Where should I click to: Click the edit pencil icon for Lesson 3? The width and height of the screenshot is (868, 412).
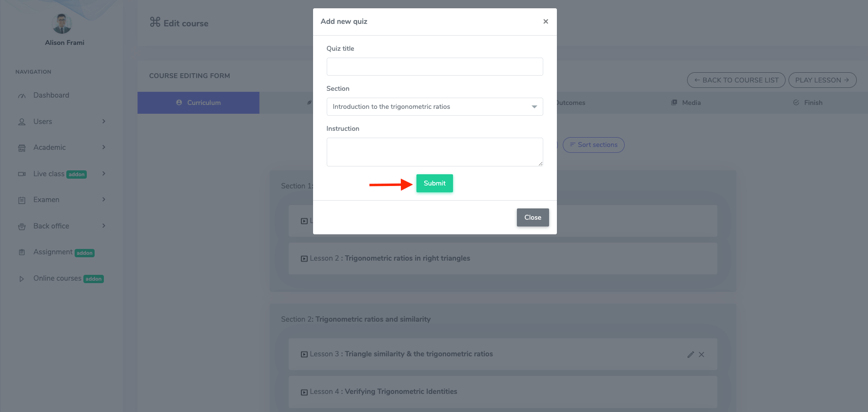[x=690, y=354]
